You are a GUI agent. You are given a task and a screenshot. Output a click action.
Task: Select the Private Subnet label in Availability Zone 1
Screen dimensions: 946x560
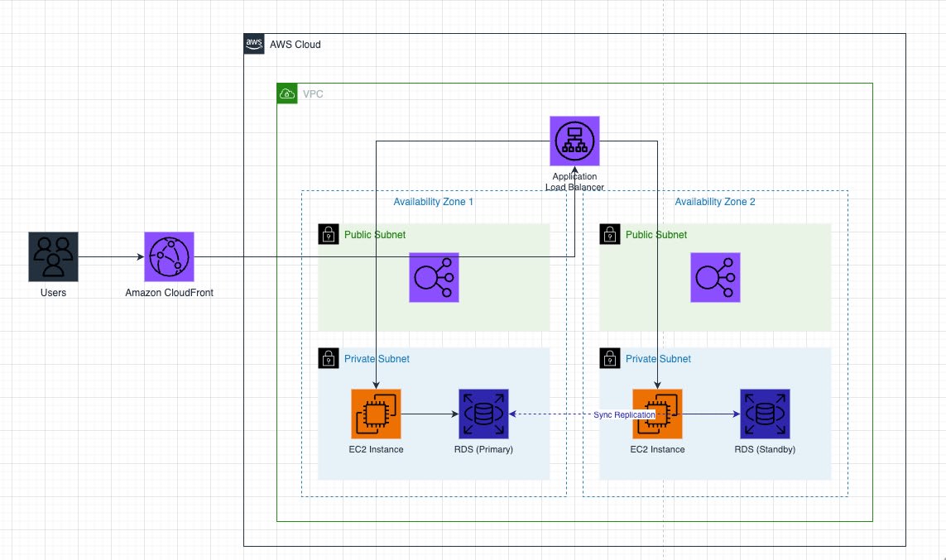(377, 359)
